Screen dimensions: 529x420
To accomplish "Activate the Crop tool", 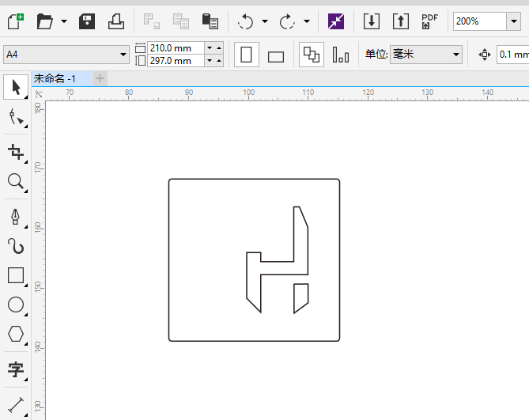I will 16,151.
